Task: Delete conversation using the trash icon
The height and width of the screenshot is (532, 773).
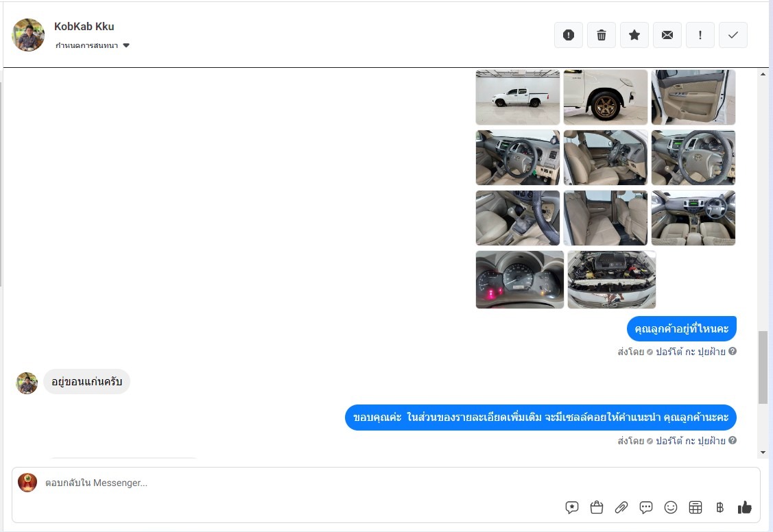Action: [602, 35]
